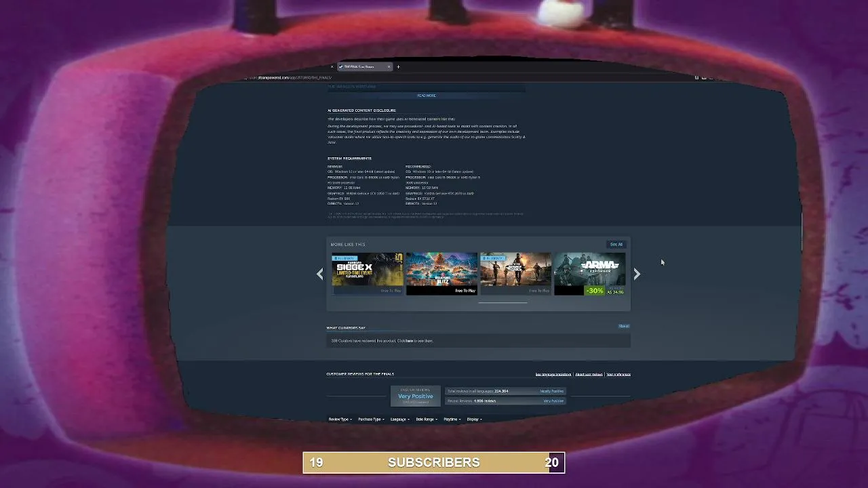The width and height of the screenshot is (868, 488).
Task: Open Purchase Type filter dropdown
Action: 371,420
